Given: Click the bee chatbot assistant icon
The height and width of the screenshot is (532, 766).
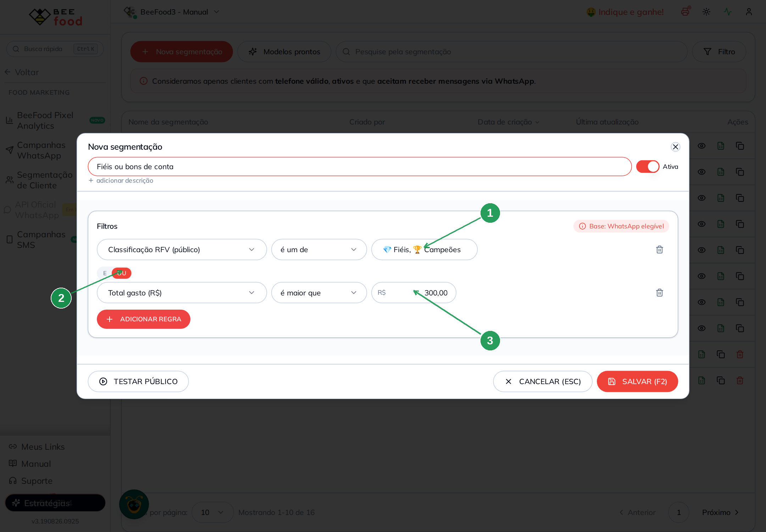Looking at the screenshot, I should [x=134, y=504].
